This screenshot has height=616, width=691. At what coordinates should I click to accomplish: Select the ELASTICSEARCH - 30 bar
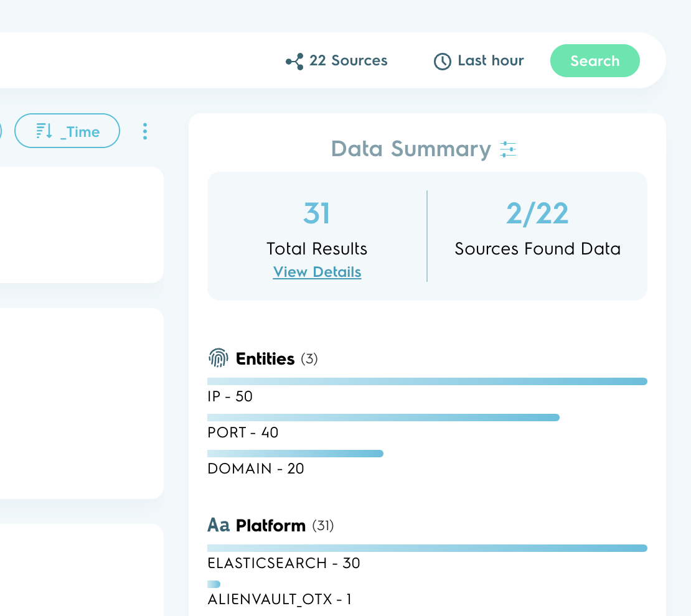[427, 548]
